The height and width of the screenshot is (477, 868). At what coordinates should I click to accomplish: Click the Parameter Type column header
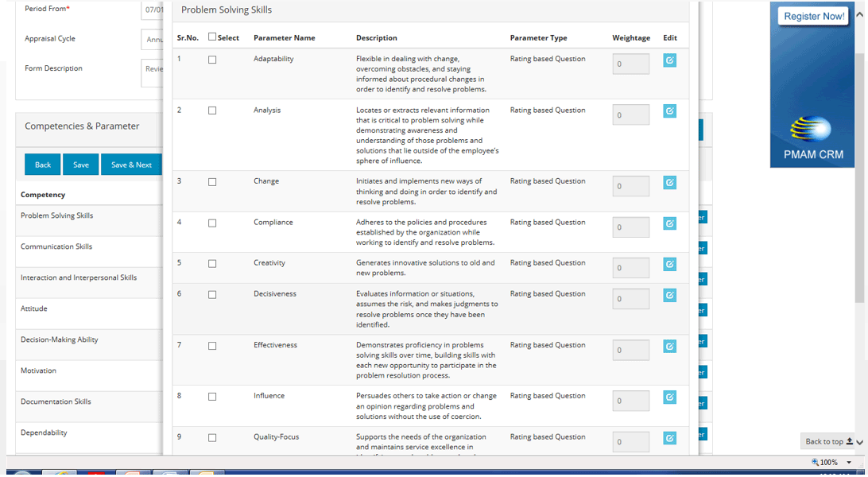538,37
